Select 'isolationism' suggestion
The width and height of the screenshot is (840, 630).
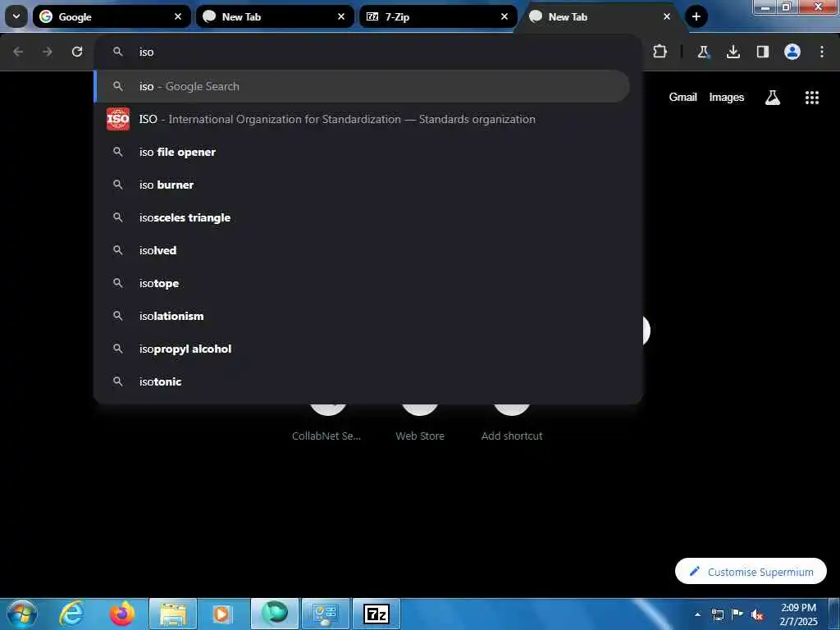[x=362, y=316]
